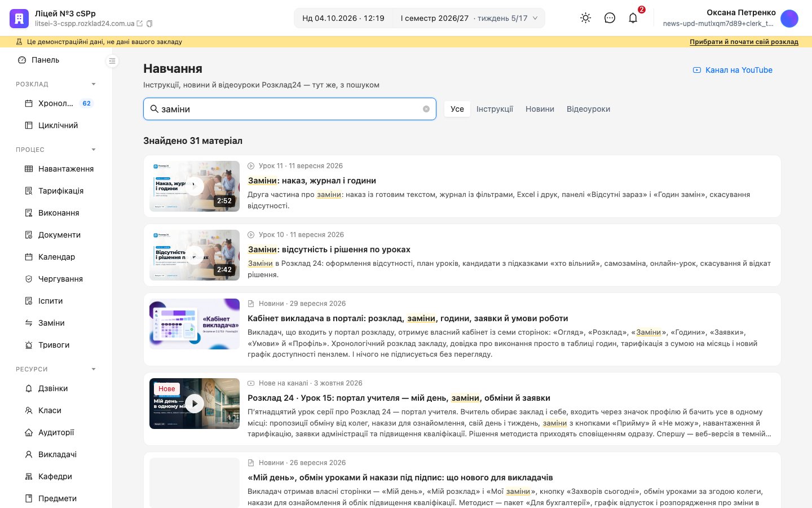Screen dimensions: 812x508
Task: Clear the search field text
Action: tap(426, 109)
